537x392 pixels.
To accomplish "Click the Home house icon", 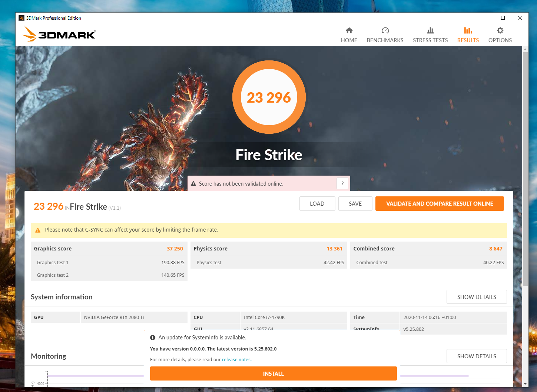I will 349,30.
